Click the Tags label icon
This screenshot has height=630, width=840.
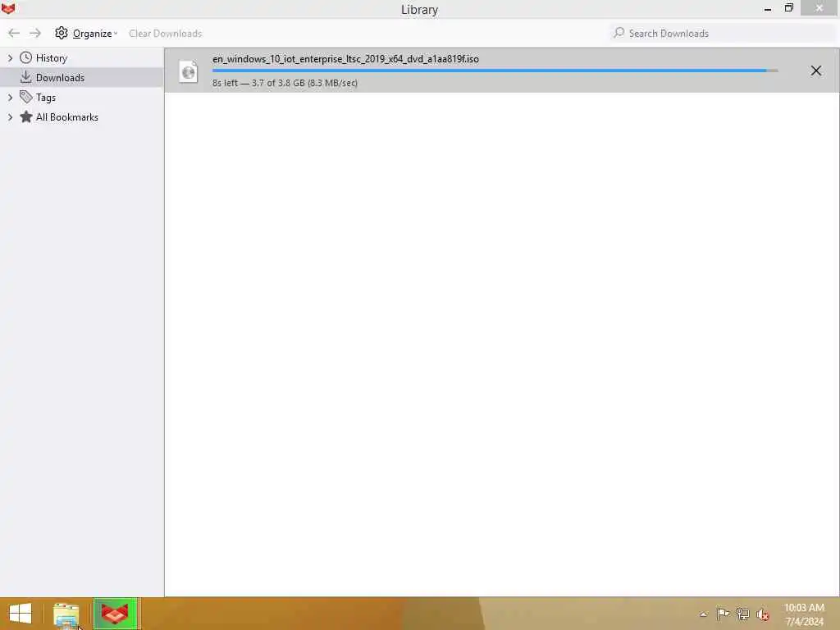[x=25, y=97]
